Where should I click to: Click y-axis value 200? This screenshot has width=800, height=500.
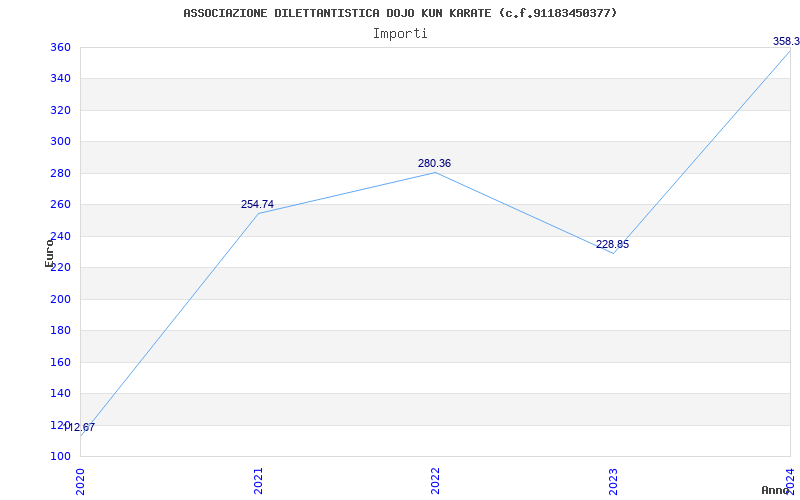pyautogui.click(x=60, y=299)
